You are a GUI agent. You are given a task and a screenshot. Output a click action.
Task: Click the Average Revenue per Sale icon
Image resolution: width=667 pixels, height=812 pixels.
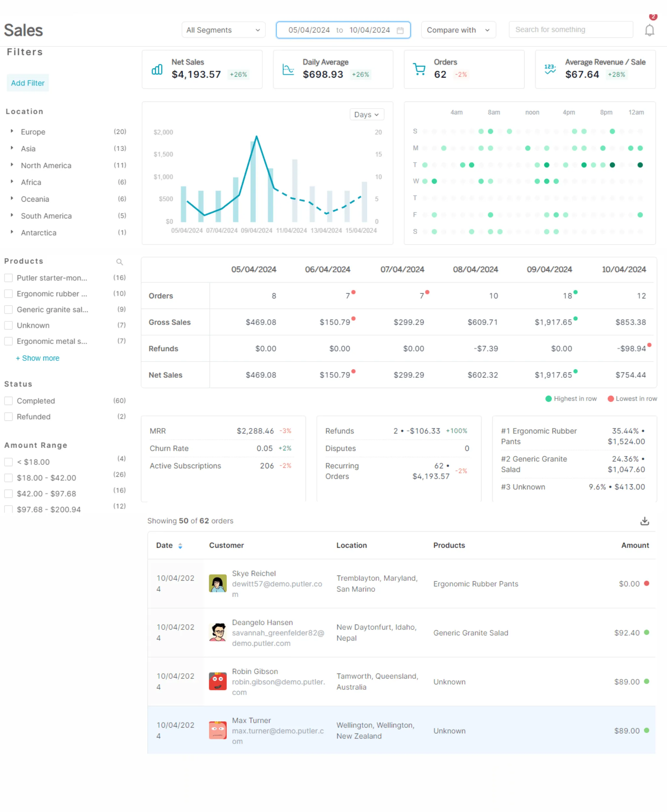[550, 69]
